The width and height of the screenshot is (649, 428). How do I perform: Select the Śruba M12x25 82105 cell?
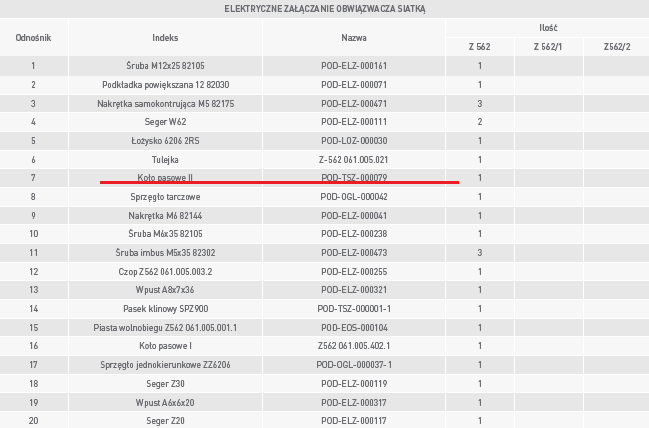coord(165,66)
